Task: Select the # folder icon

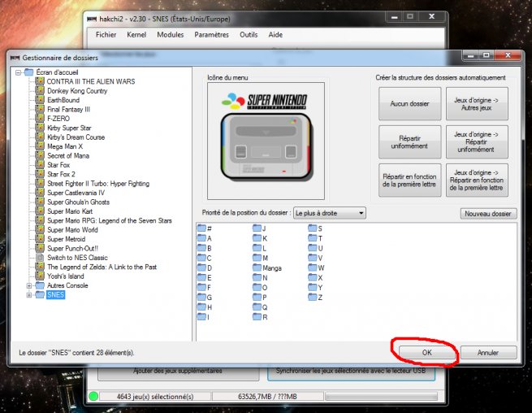Action: point(201,228)
